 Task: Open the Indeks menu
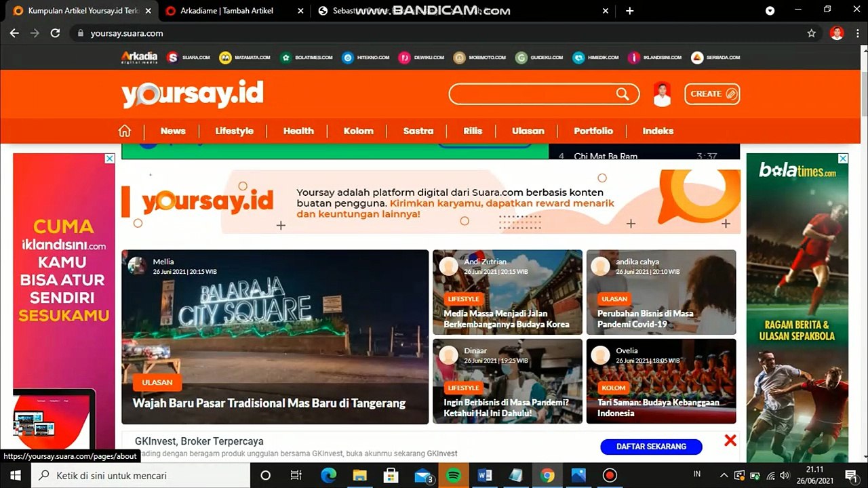point(658,131)
